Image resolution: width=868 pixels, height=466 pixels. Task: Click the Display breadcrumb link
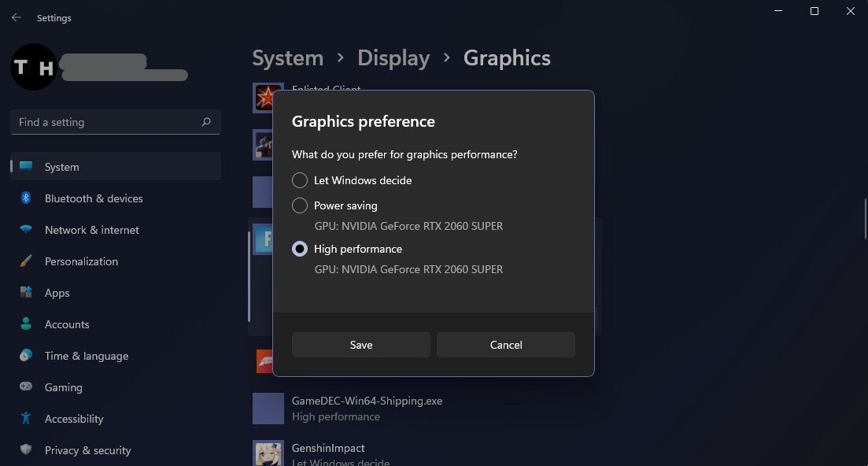point(393,58)
